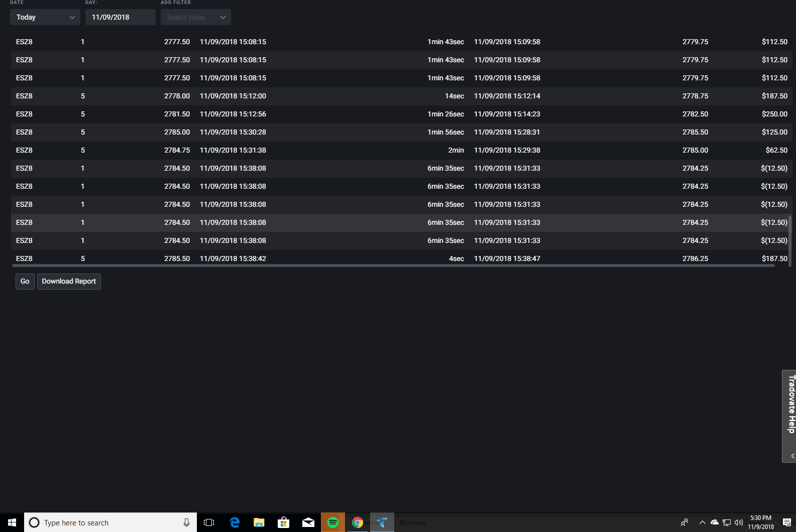This screenshot has width=796, height=532.
Task: Open File Explorer from the taskbar
Action: point(259,522)
